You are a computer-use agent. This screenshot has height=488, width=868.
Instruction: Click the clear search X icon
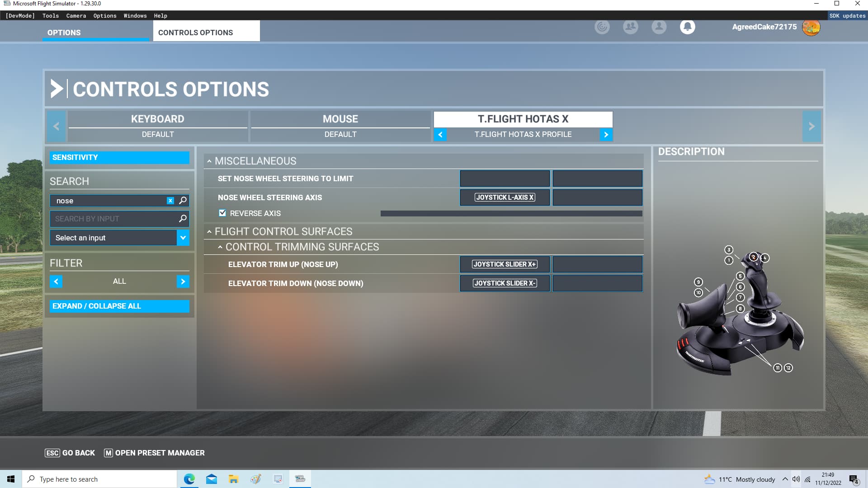(170, 201)
